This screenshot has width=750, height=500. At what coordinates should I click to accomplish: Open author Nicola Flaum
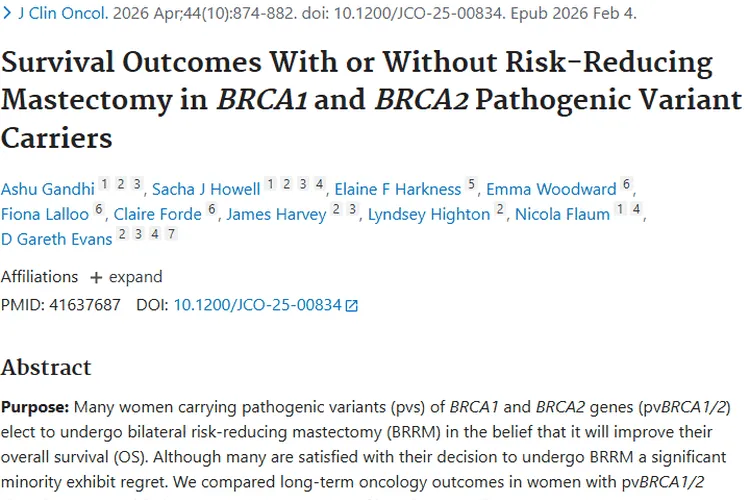coord(561,214)
